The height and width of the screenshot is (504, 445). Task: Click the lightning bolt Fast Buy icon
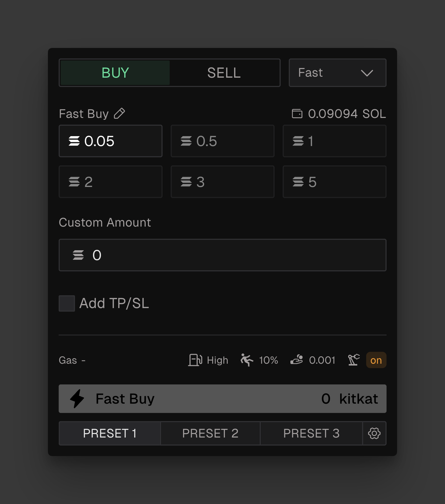(77, 399)
